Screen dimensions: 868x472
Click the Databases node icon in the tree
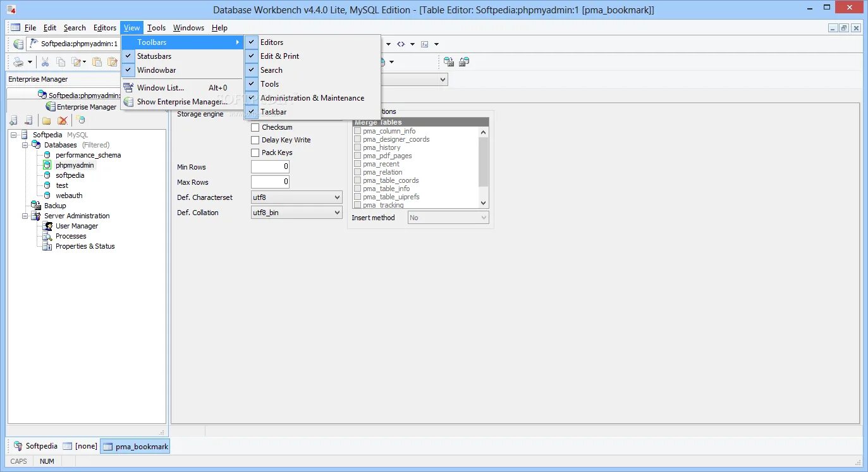(36, 145)
